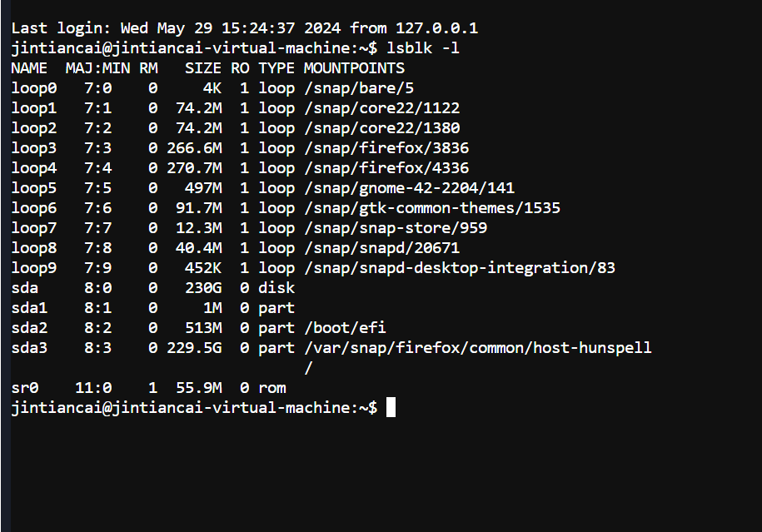This screenshot has height=532, width=762.
Task: Click the /snap/gtk-common-themes/1535 path
Action: click(432, 208)
